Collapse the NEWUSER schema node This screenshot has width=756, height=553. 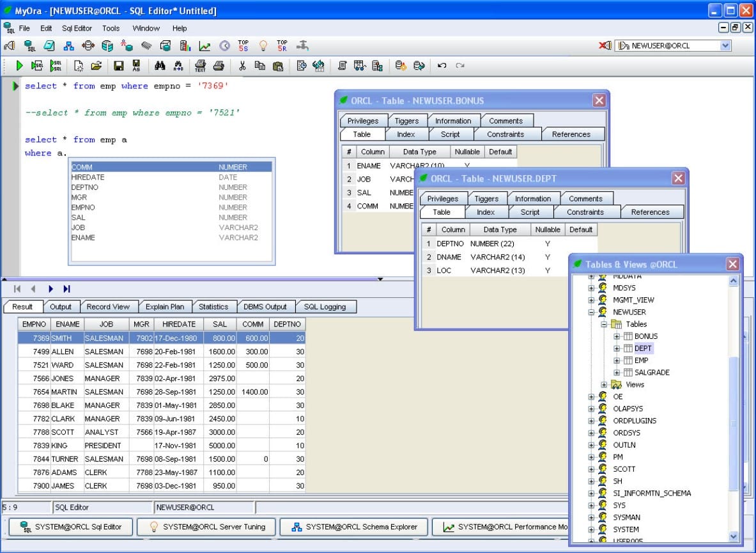[x=591, y=312]
